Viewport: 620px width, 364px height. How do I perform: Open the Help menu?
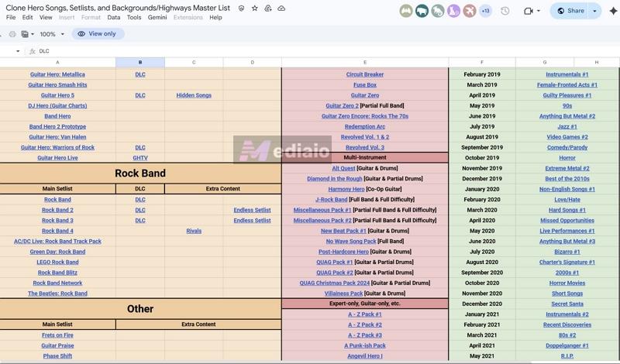(x=215, y=17)
